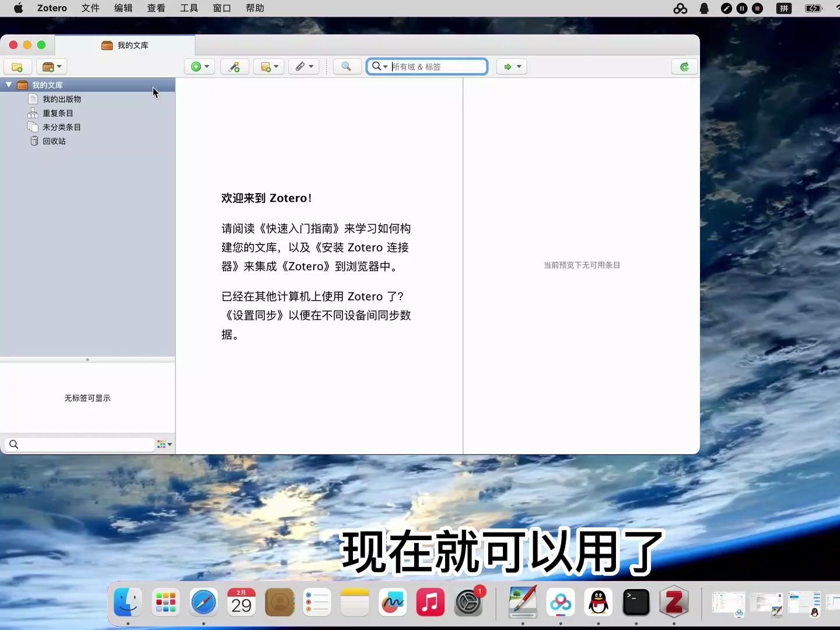
Task: Open 回收站 trash in sidebar
Action: (54, 141)
